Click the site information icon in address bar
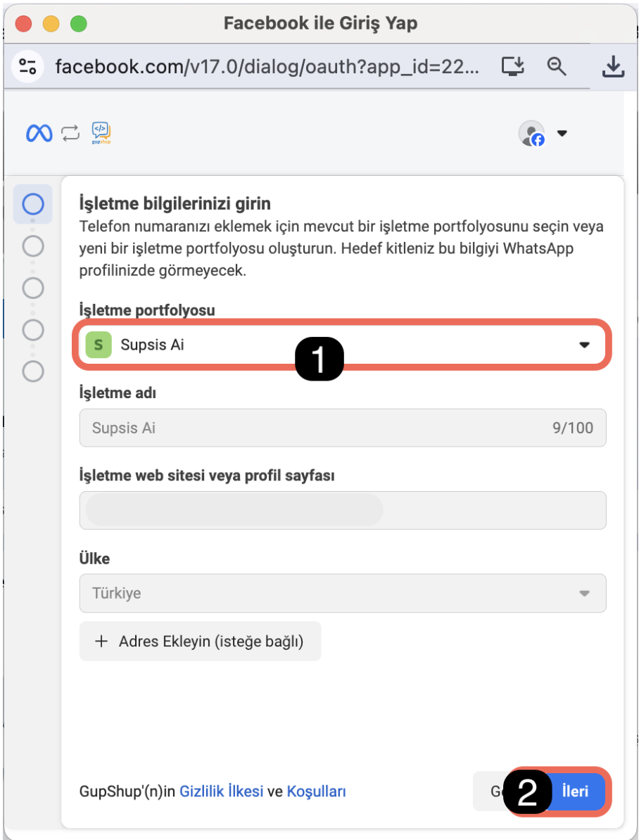 coord(27,67)
